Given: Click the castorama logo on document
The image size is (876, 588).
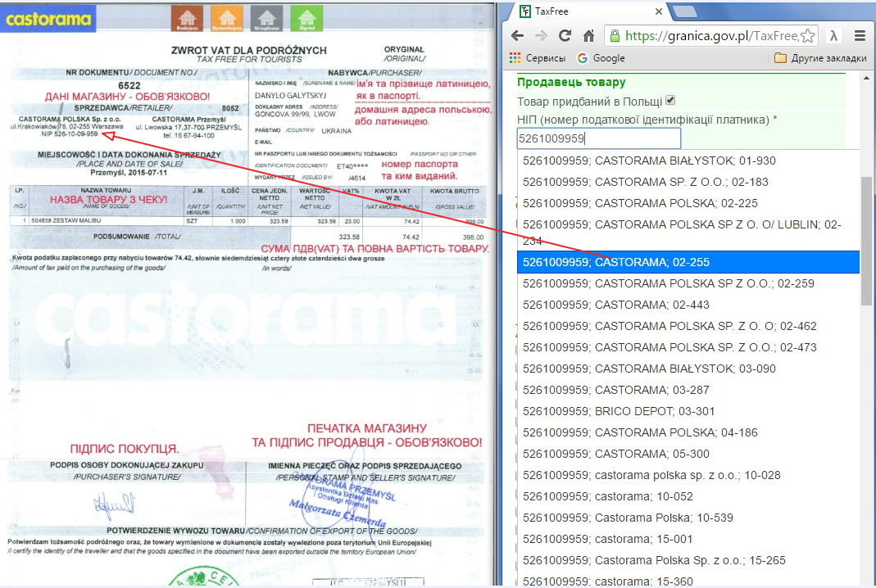Looking at the screenshot, I should pyautogui.click(x=48, y=19).
